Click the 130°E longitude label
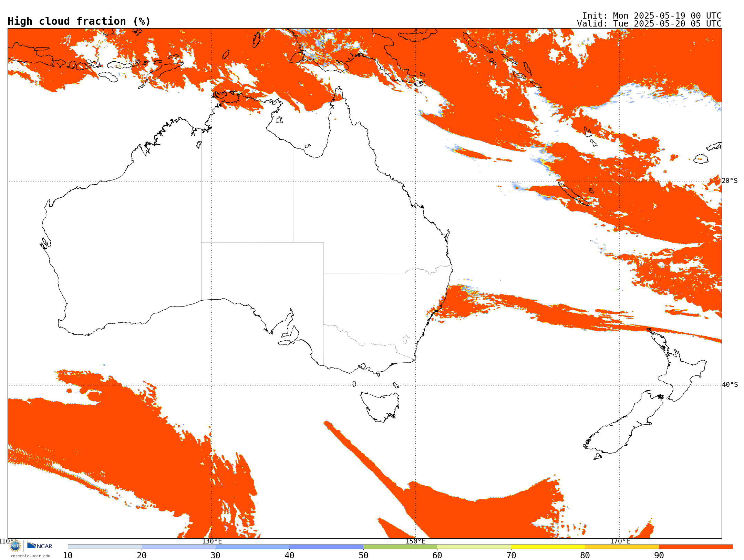 click(x=212, y=541)
